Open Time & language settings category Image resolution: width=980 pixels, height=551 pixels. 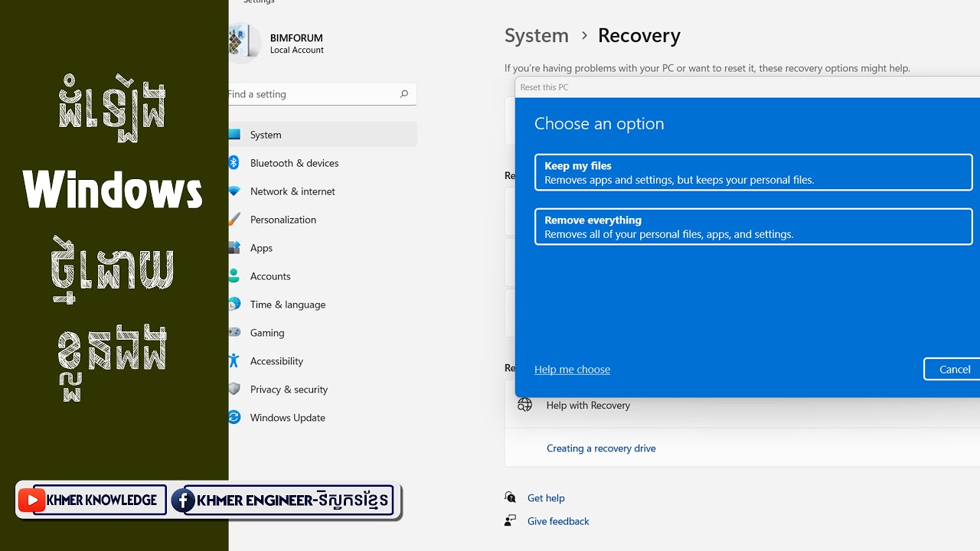(322, 305)
